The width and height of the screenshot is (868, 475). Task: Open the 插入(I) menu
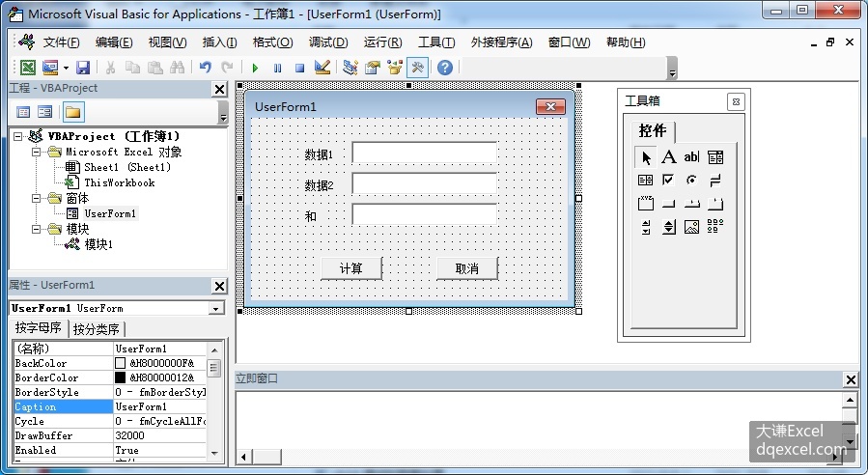219,42
